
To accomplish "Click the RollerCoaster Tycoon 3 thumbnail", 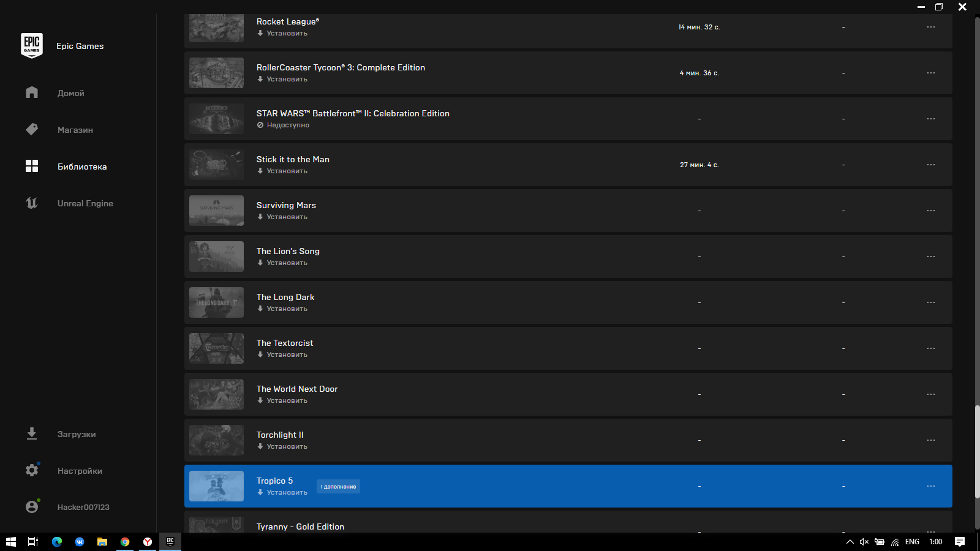I will [216, 73].
